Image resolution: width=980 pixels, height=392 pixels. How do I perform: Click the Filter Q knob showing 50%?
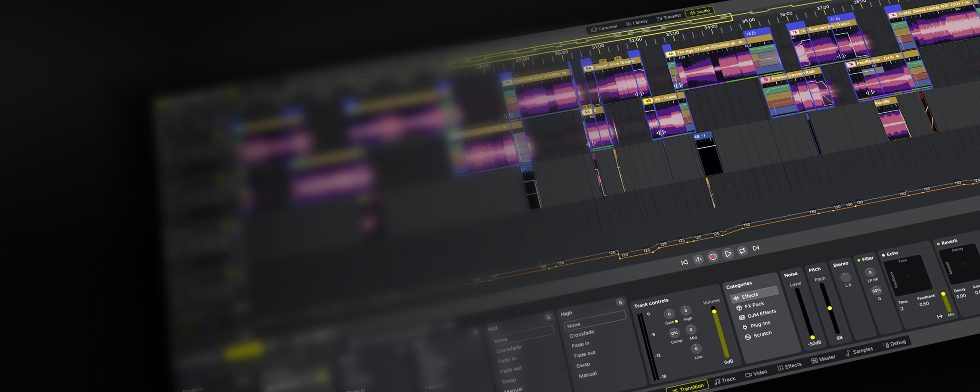click(876, 290)
